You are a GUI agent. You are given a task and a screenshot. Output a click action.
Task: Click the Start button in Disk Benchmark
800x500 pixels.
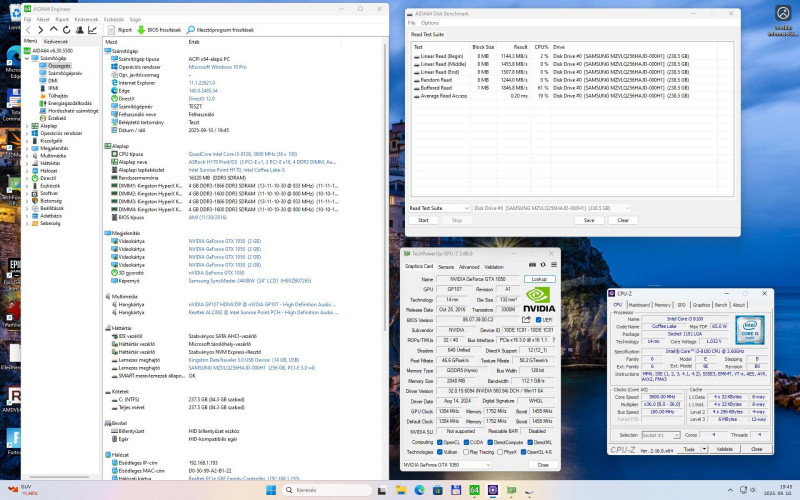coord(423,220)
